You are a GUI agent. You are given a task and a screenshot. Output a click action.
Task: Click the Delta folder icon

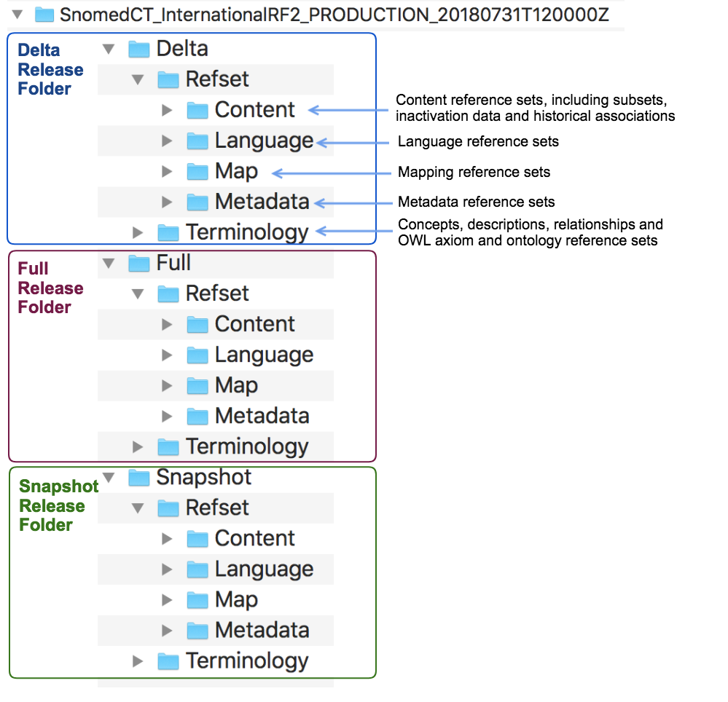click(x=138, y=49)
